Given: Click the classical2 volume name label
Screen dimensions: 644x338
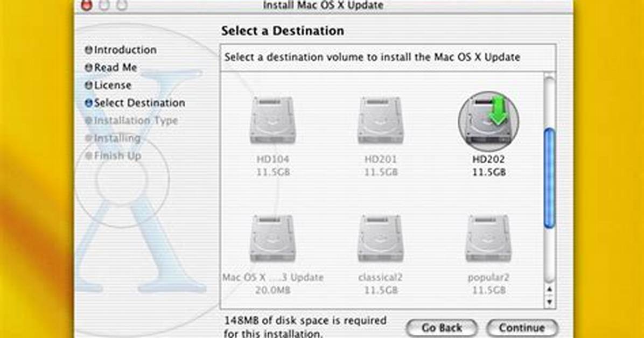Looking at the screenshot, I should 380,277.
